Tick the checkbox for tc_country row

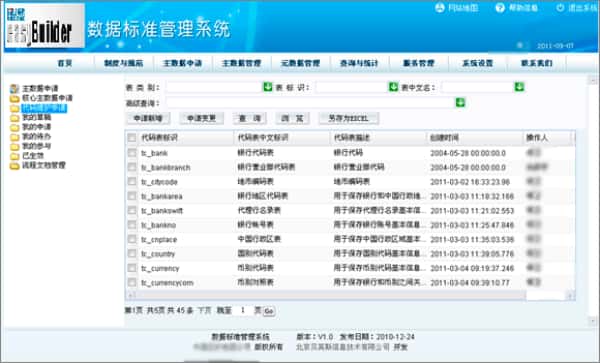pos(132,254)
